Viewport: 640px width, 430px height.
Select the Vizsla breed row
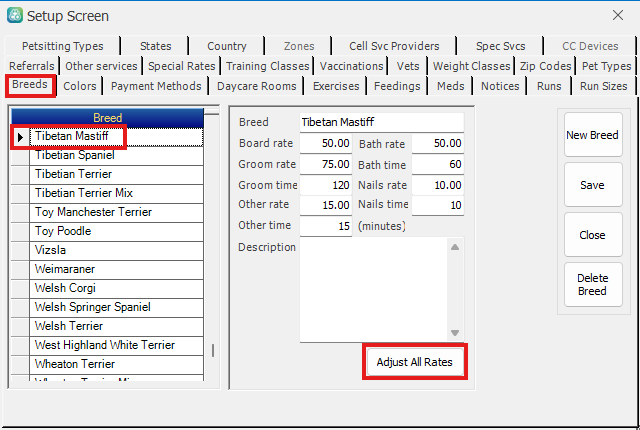click(x=116, y=250)
